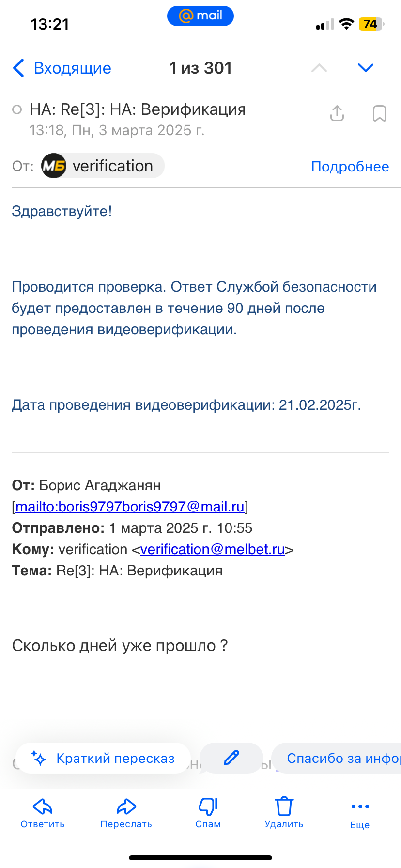Screen dimensions: 401x868
Task: Tap the mail app pill in status bar
Action: [200, 16]
